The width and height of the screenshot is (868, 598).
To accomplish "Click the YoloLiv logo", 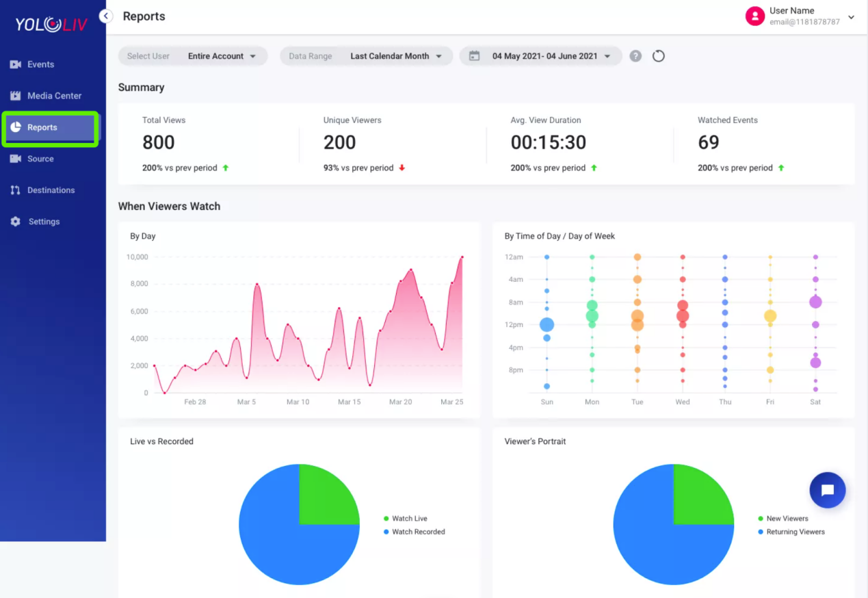I will point(52,25).
